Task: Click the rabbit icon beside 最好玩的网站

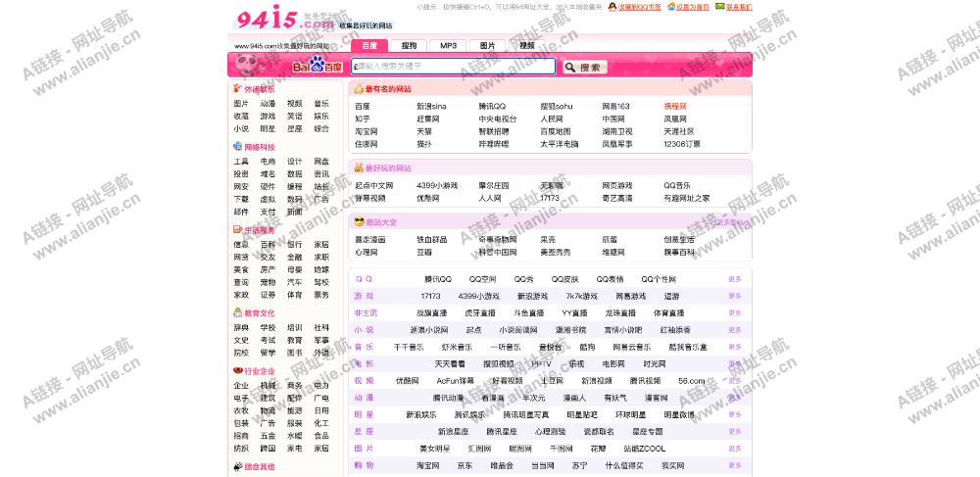Action: click(359, 167)
